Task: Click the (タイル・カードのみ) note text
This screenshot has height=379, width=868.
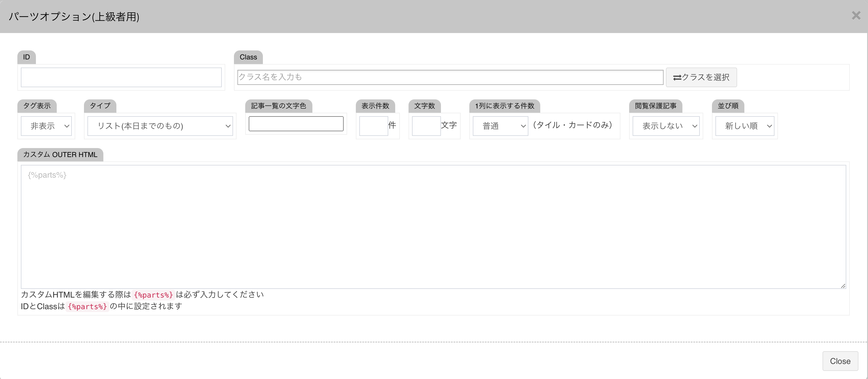Action: point(572,125)
